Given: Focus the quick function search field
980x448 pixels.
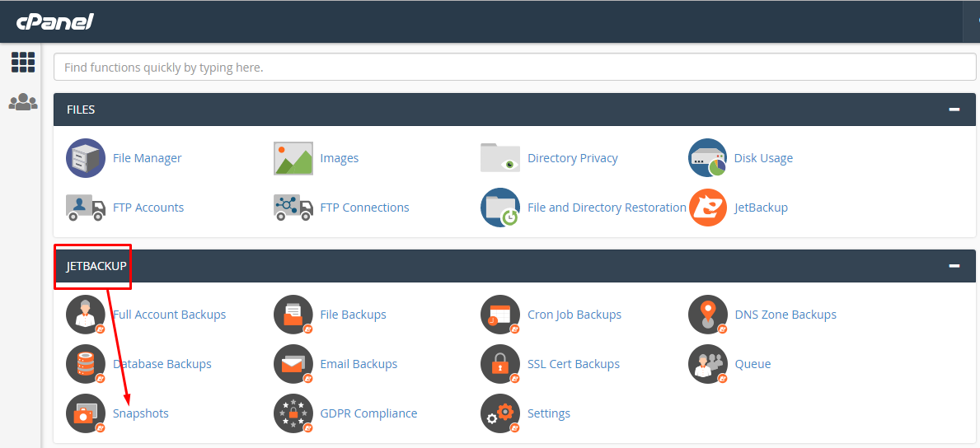Looking at the screenshot, I should coord(514,67).
